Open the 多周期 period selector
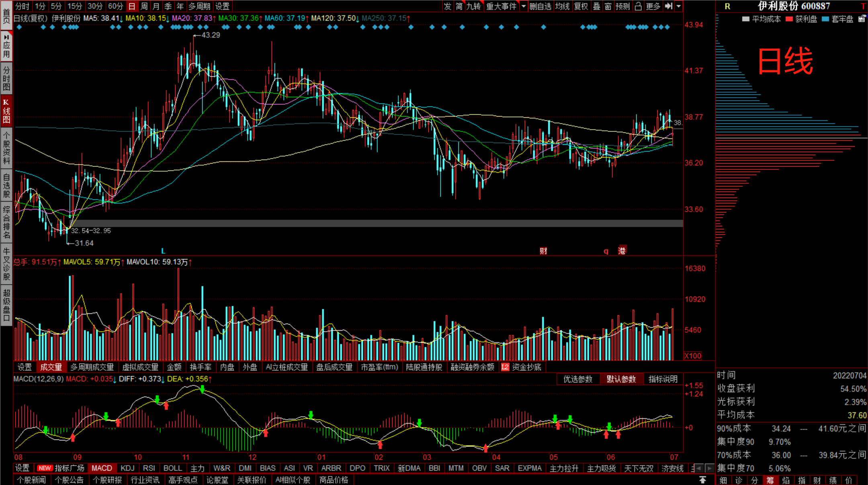Screen dimensions: 868x485 coord(199,6)
